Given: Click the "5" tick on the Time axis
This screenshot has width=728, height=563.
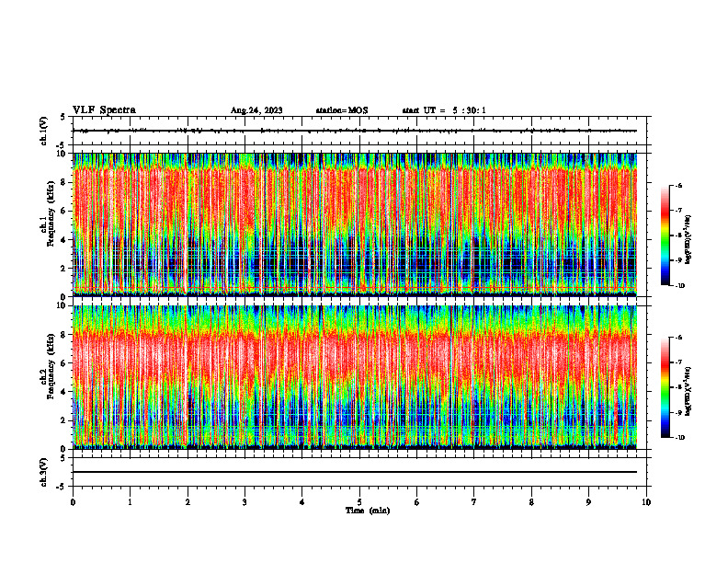Looking at the screenshot, I should [x=359, y=502].
